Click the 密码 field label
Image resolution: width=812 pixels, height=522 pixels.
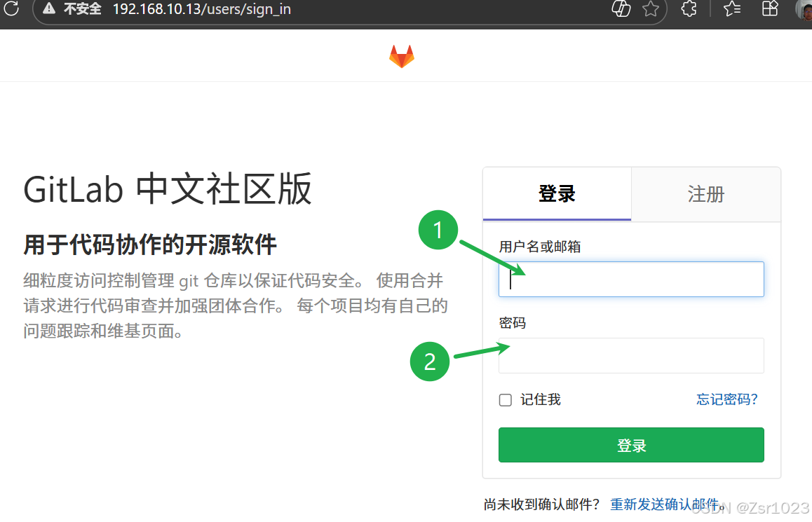[512, 323]
